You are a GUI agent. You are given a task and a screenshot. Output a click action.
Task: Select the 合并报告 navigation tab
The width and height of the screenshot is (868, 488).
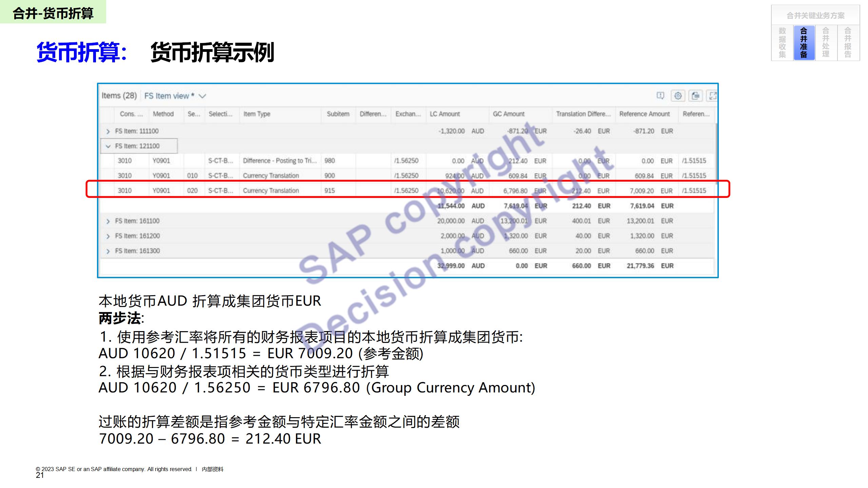coord(848,43)
